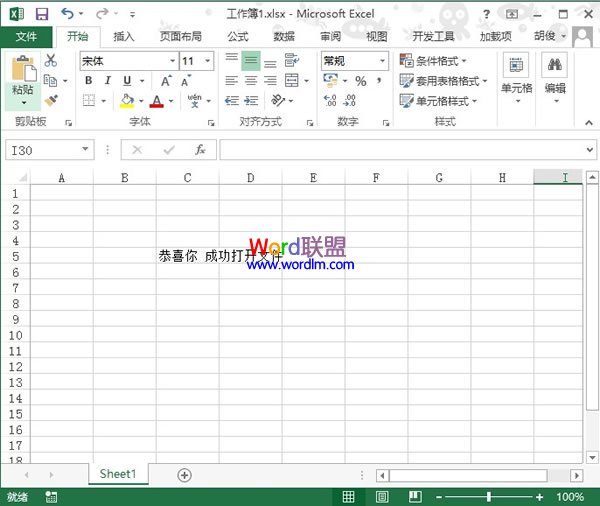The image size is (600, 506).
Task: Add a new sheet with the plus button
Action: [184, 475]
